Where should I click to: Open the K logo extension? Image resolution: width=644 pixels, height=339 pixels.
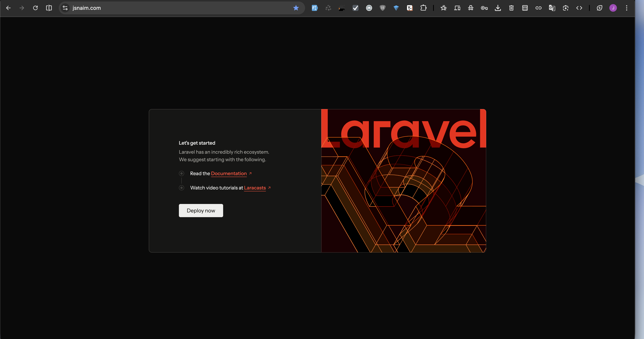[x=410, y=8]
